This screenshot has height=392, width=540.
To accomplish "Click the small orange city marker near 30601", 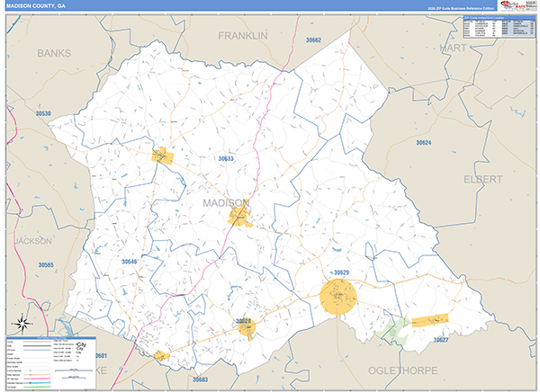I will tap(161, 355).
